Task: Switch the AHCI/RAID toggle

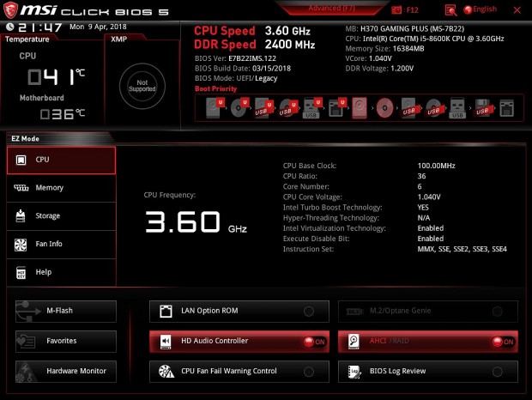Action: pyautogui.click(x=428, y=342)
